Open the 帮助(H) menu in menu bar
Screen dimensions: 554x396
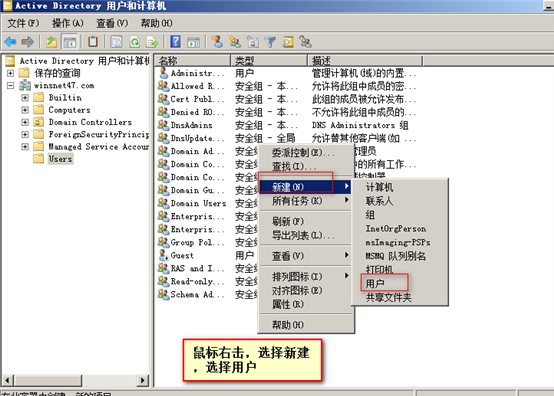coord(157,23)
